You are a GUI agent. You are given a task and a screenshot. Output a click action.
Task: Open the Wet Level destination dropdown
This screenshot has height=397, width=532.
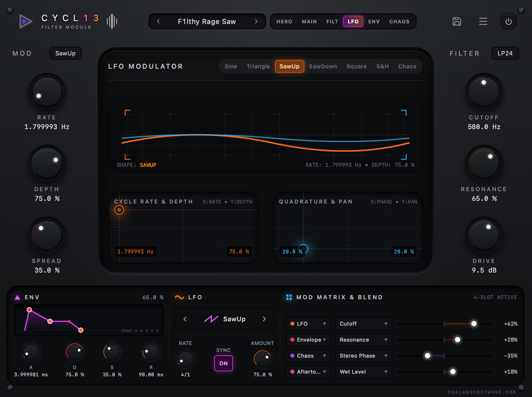[364, 372]
